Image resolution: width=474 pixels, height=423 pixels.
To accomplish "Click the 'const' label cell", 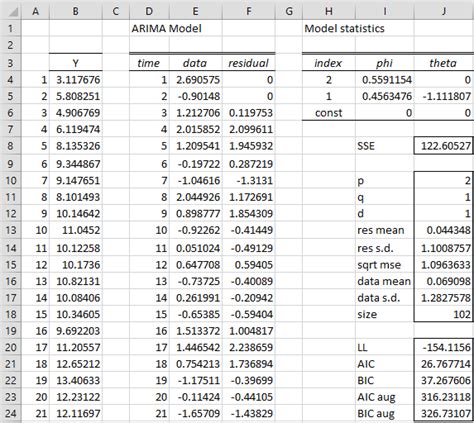I will (329, 113).
